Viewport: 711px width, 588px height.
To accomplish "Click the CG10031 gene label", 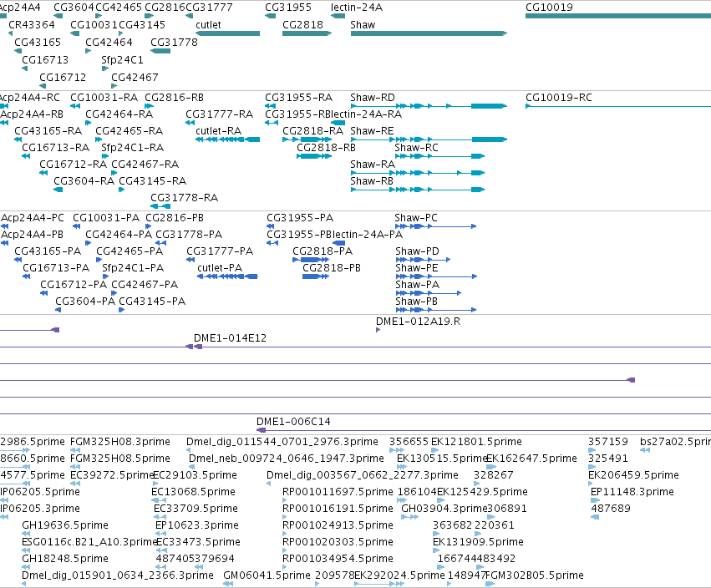I will click(x=94, y=24).
